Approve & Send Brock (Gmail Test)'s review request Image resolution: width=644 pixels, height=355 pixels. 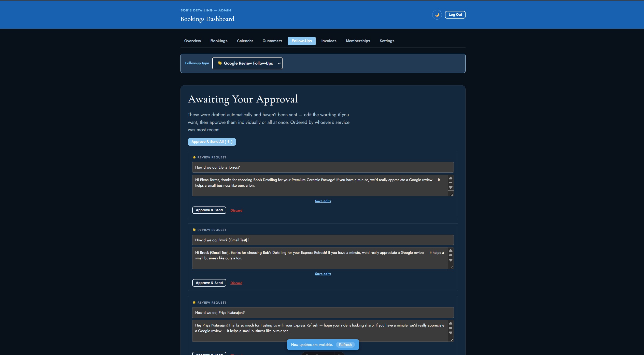coord(209,283)
